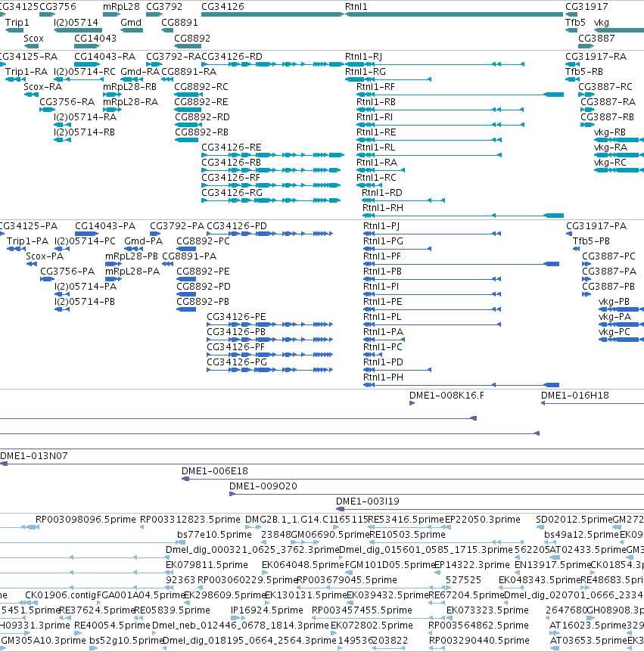This screenshot has width=644, height=652.
Task: Click EST EK072802.5prime
Action: coord(372,626)
